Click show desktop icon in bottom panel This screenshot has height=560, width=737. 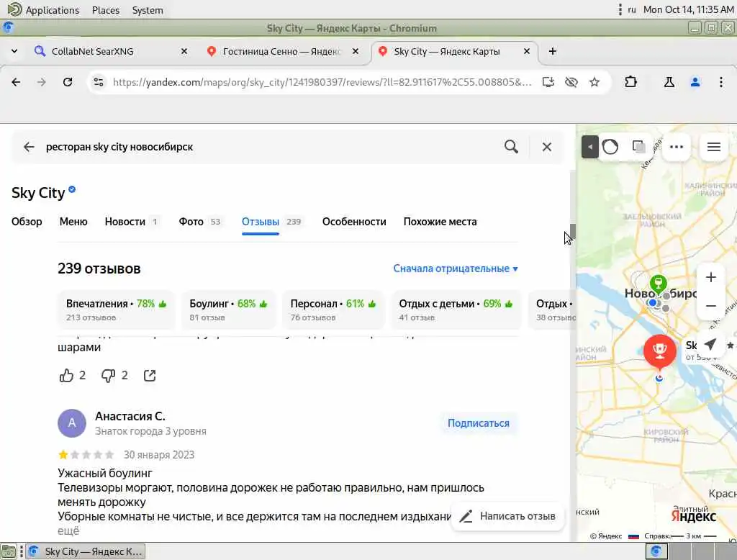click(x=8, y=551)
